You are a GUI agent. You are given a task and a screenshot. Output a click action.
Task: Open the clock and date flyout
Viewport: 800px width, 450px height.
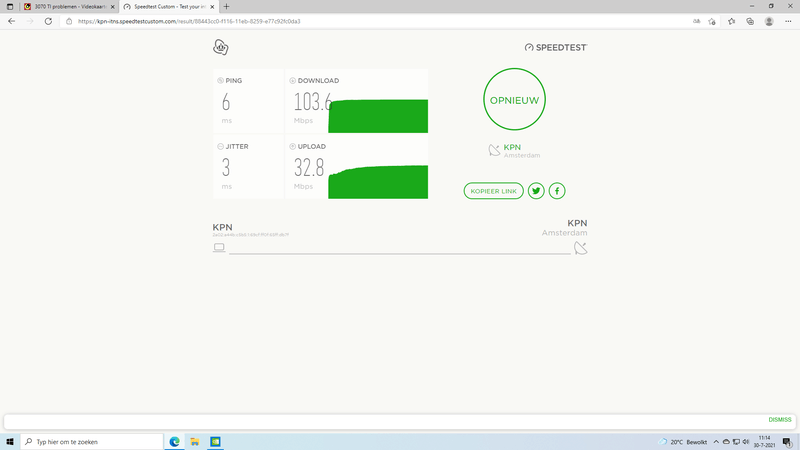[x=764, y=442]
